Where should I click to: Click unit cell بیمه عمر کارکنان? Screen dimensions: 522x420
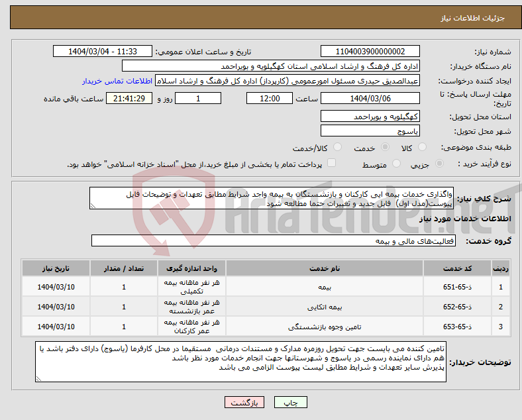click(x=191, y=327)
